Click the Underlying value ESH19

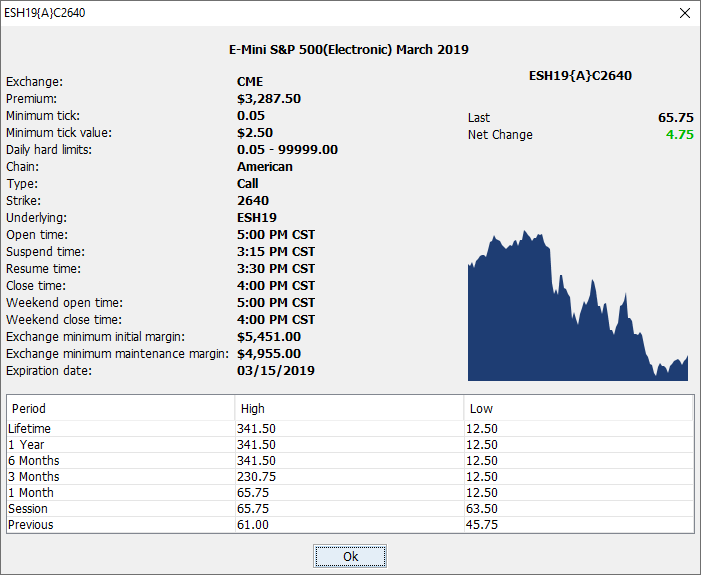pyautogui.click(x=257, y=217)
